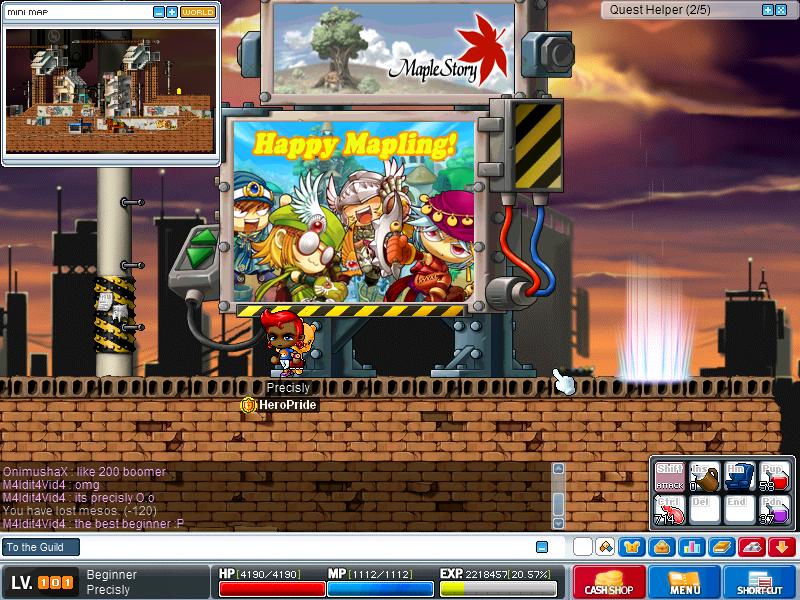
Task: Click the Shift Attack quick slot
Action: pos(670,477)
